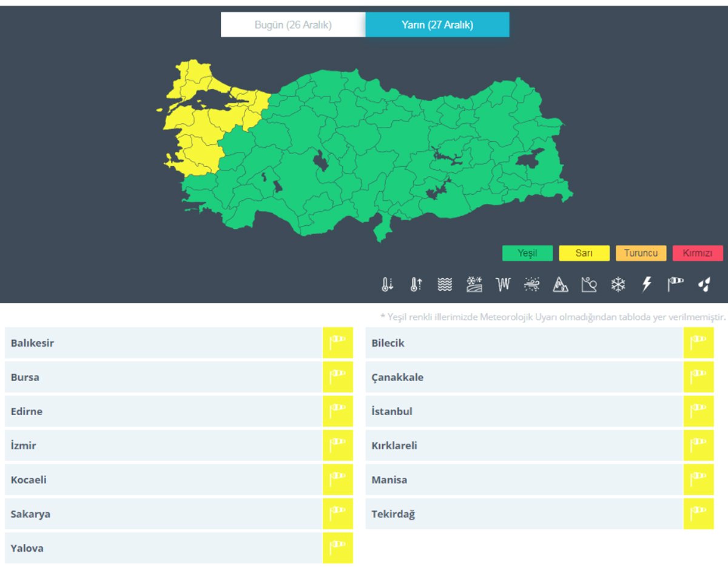Click the Sarı yellow legend button
The width and height of the screenshot is (728, 567).
584,253
